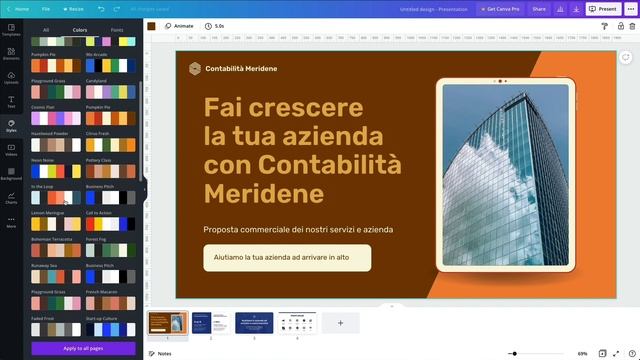Click the Share button
The width and height of the screenshot is (640, 360).
pos(539,9)
